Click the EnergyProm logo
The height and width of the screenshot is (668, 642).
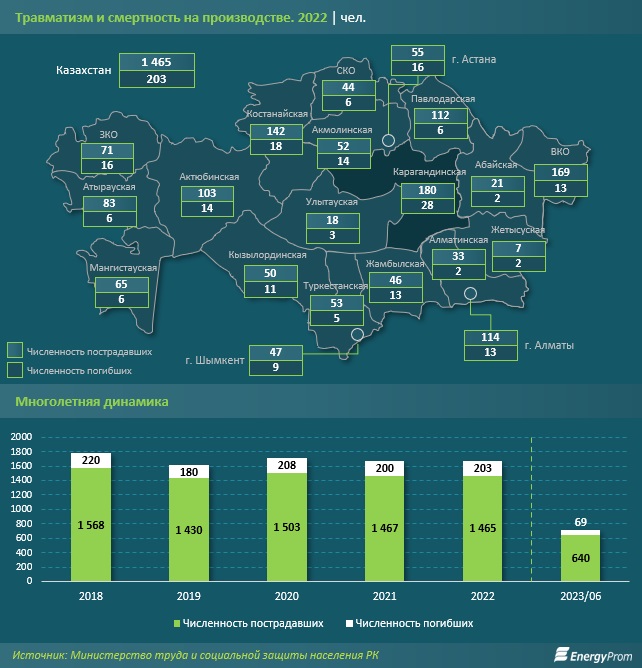pyautogui.click(x=593, y=655)
